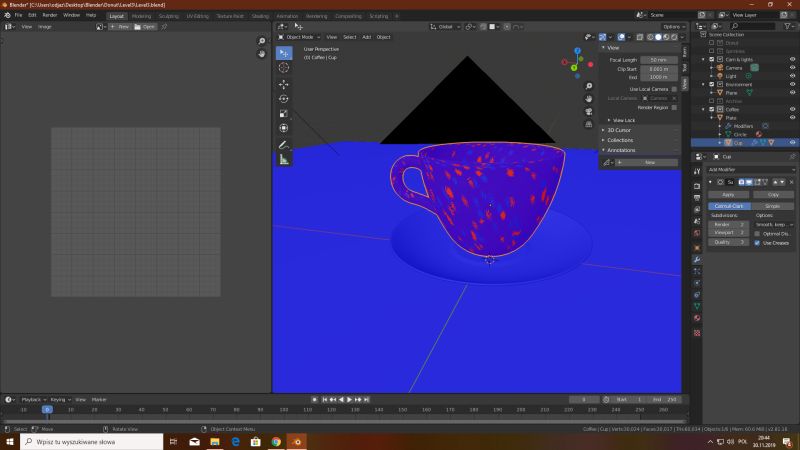Select the Move tool
800x450 pixels.
pyautogui.click(x=284, y=84)
